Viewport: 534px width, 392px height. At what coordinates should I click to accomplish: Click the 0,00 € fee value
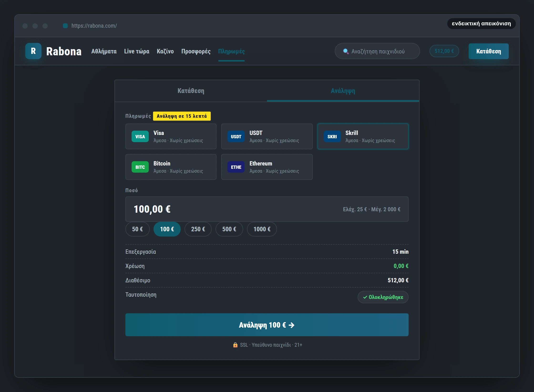pyautogui.click(x=401, y=266)
